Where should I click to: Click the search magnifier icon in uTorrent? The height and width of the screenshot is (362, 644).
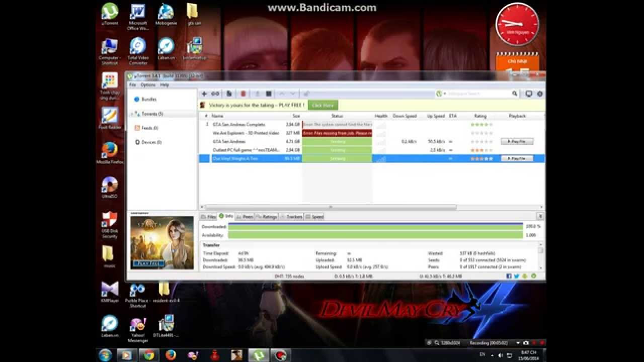(x=515, y=94)
